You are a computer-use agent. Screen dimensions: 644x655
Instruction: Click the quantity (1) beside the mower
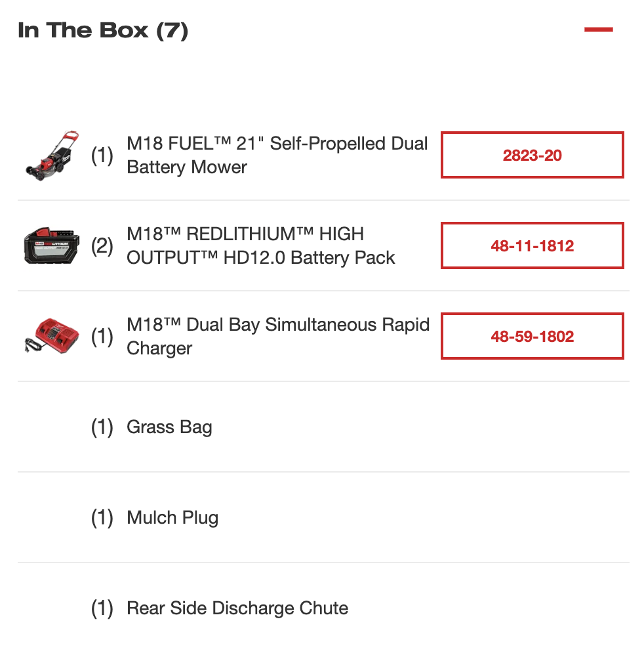pyautogui.click(x=102, y=156)
